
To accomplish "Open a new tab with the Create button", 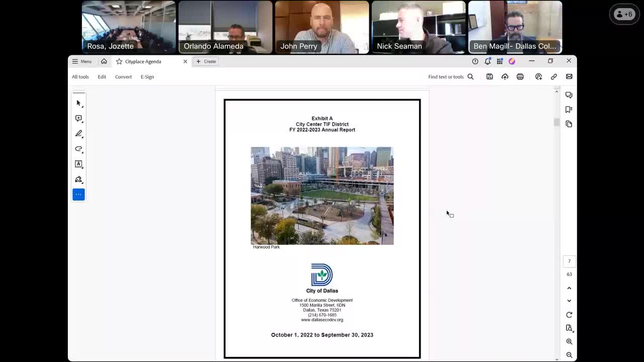I will [x=206, y=61].
